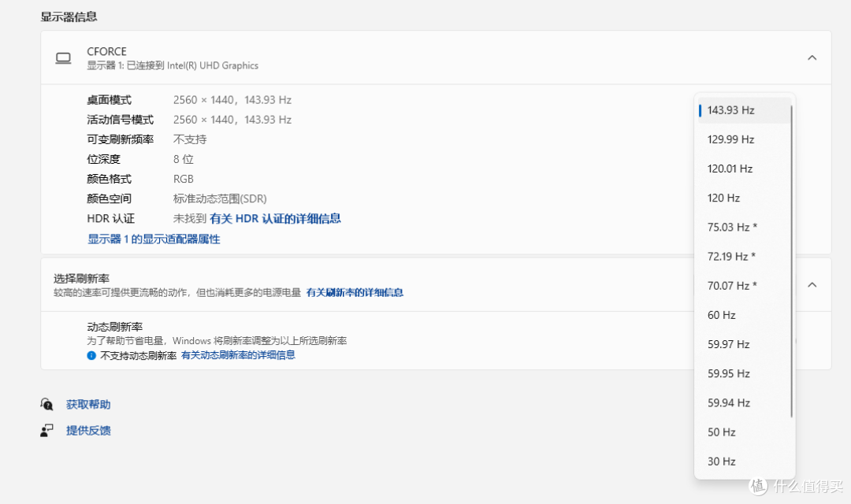Choose 120.01 Hz in the list
Viewport: 851px width, 504px height.
pyautogui.click(x=744, y=169)
